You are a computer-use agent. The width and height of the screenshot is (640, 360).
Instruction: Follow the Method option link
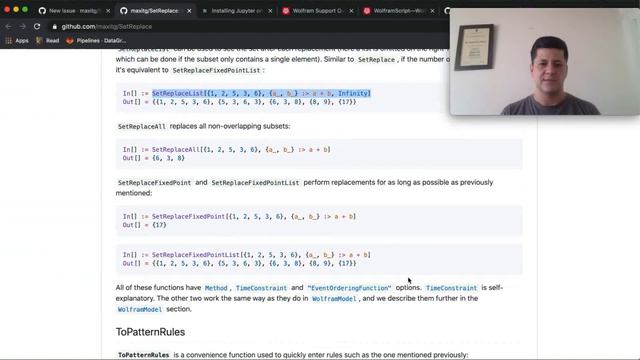[216, 288]
